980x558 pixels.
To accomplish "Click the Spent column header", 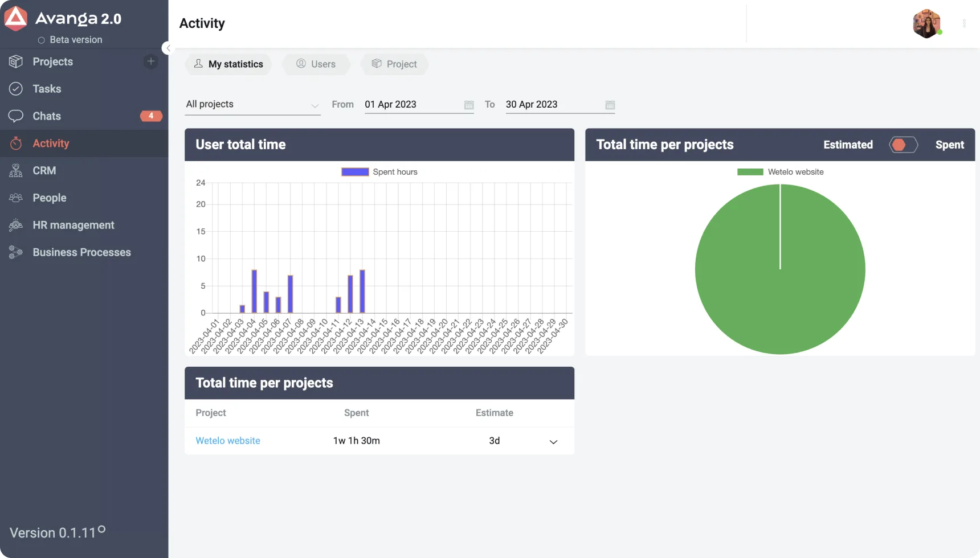I will (357, 413).
